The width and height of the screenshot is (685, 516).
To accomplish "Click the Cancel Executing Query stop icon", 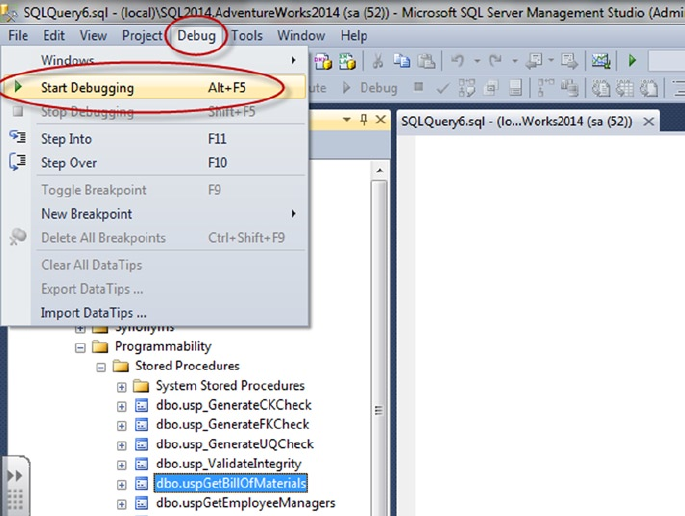I will pos(418,87).
